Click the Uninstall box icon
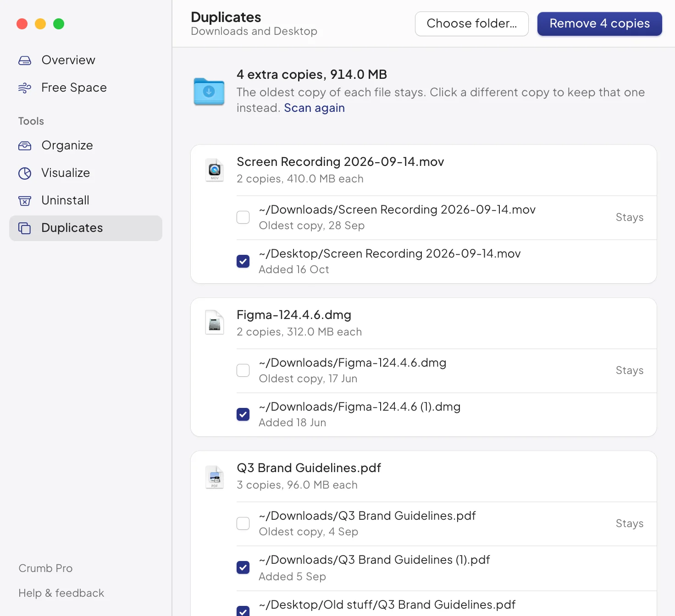 tap(25, 201)
